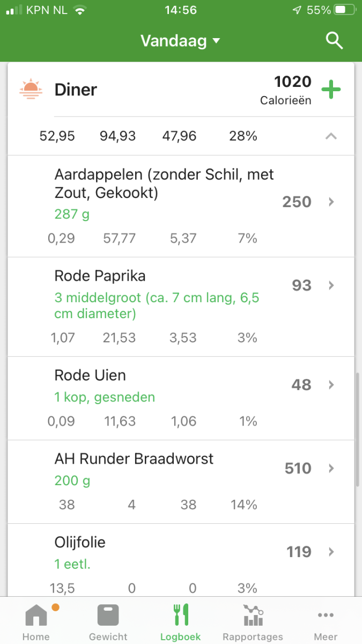Select the Logboek fork and knife tab

click(181, 621)
